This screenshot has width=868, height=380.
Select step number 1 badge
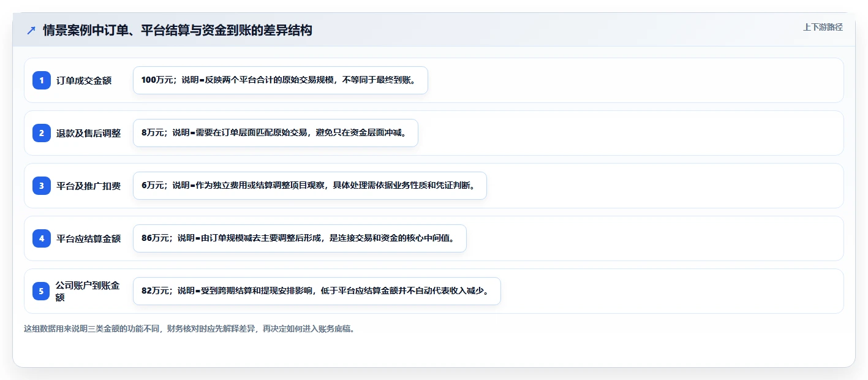[x=42, y=80]
